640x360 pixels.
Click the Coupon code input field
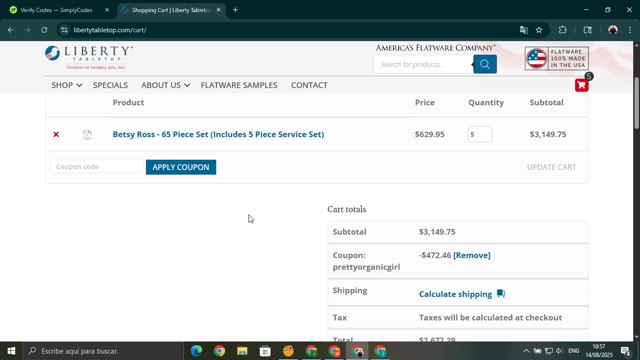pos(98,167)
